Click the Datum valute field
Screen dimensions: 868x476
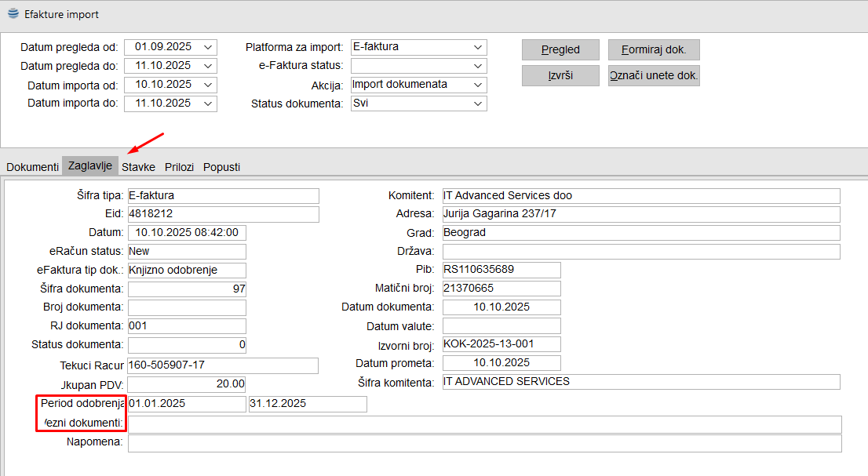tap(501, 326)
